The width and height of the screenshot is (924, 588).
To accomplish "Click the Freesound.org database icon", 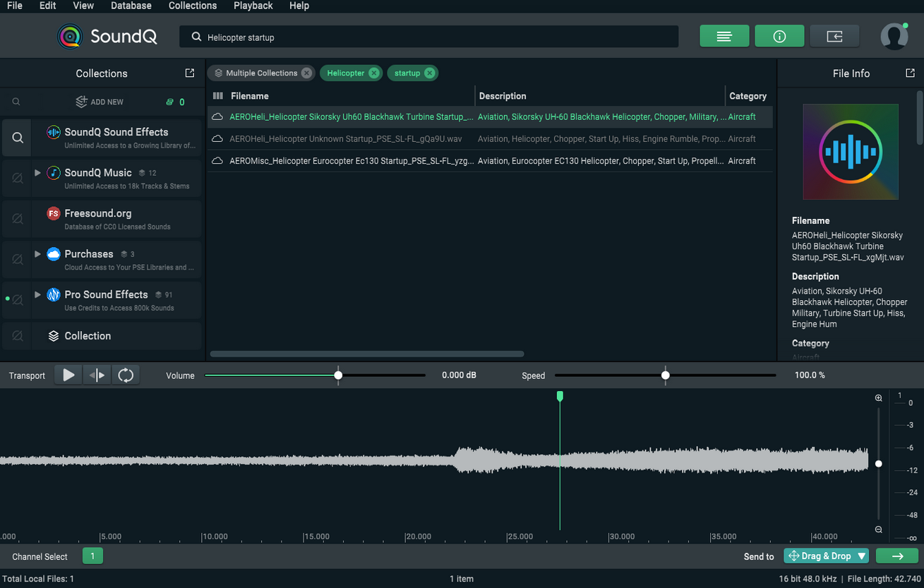I will pos(54,213).
